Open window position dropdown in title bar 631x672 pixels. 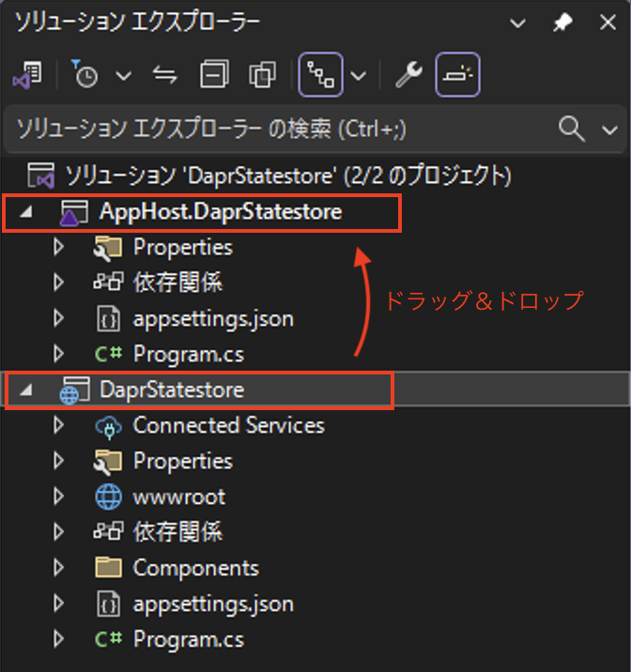[517, 23]
